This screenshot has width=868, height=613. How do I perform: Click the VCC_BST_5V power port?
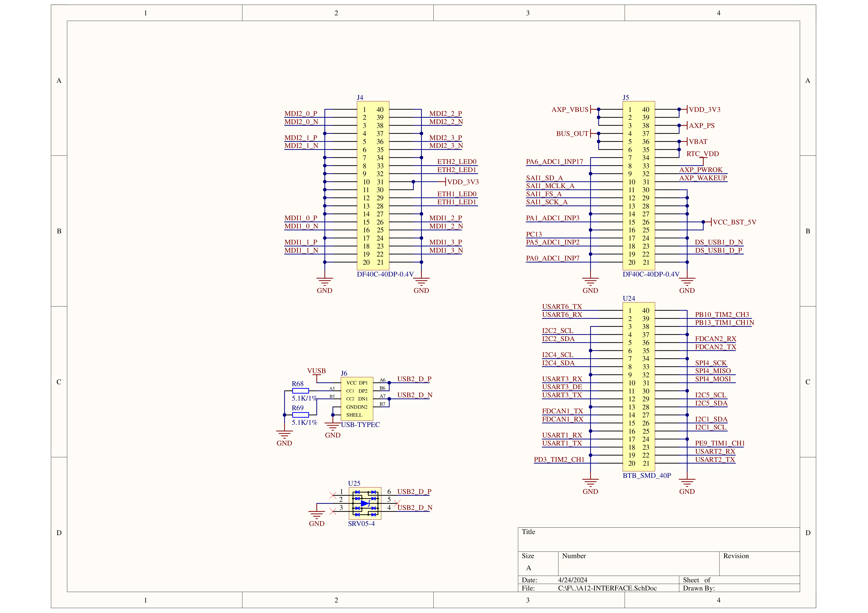(x=735, y=222)
